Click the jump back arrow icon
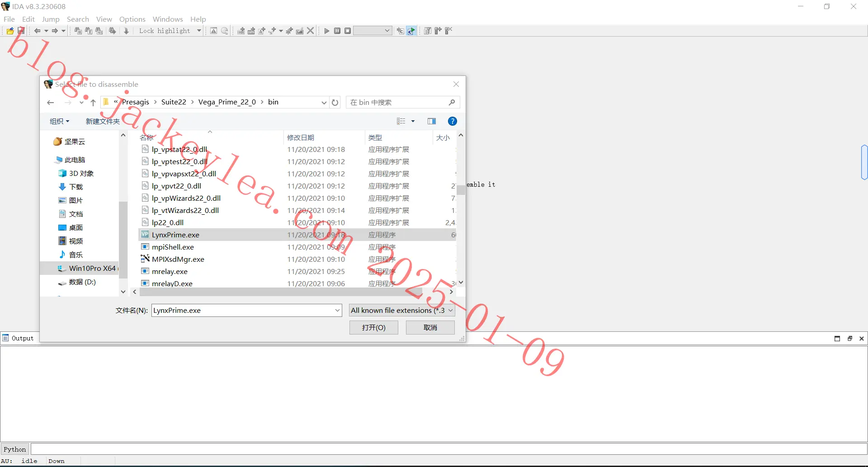 click(x=38, y=31)
